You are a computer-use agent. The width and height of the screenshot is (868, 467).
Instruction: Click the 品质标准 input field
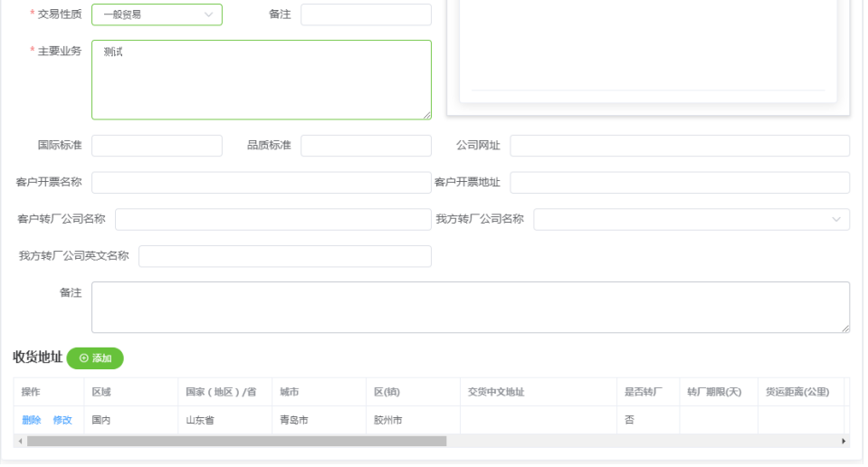(x=366, y=146)
